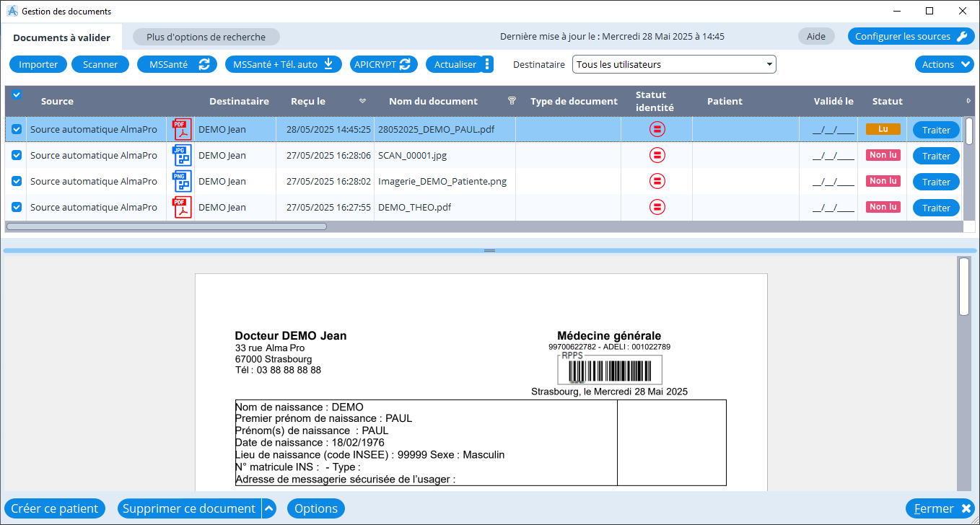
Task: Click the PNG icon for Imagerie_DEMO_Patiente.png
Action: click(182, 182)
